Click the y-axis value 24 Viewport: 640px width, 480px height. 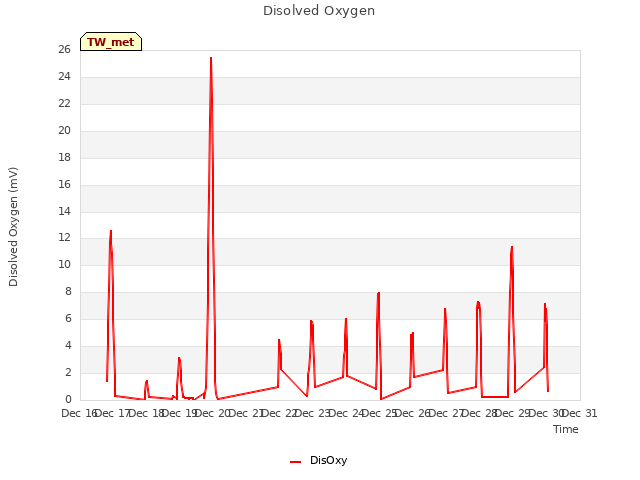(x=64, y=76)
